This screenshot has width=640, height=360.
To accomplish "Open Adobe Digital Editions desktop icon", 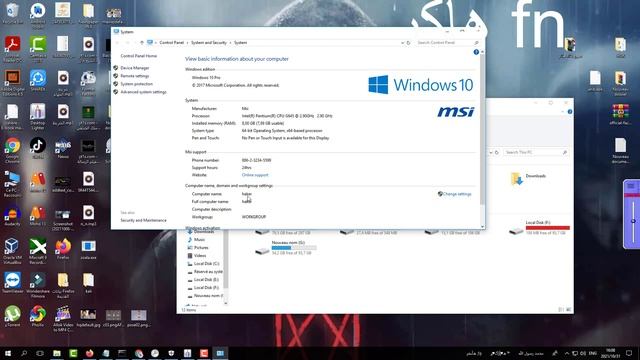I will (12, 83).
